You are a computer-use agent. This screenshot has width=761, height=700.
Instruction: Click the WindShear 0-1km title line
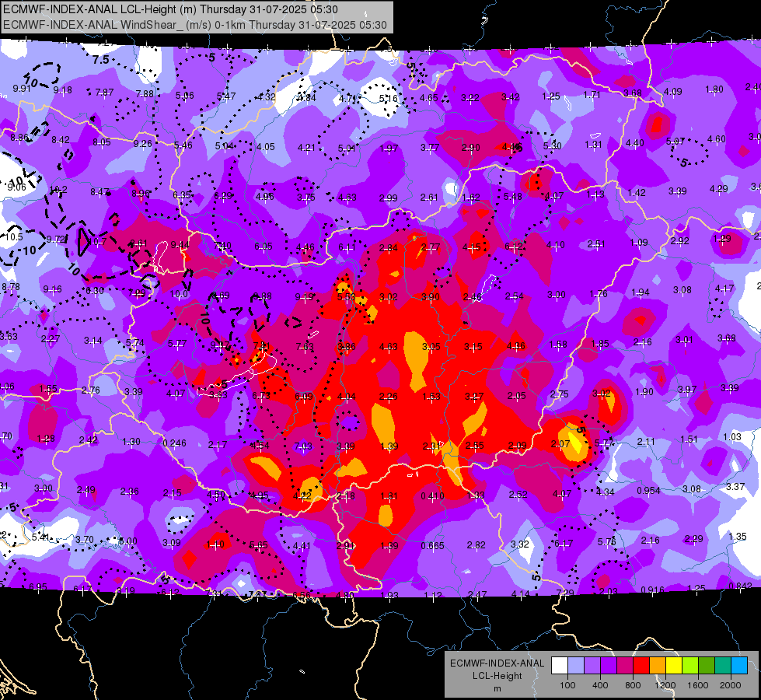coord(194,25)
